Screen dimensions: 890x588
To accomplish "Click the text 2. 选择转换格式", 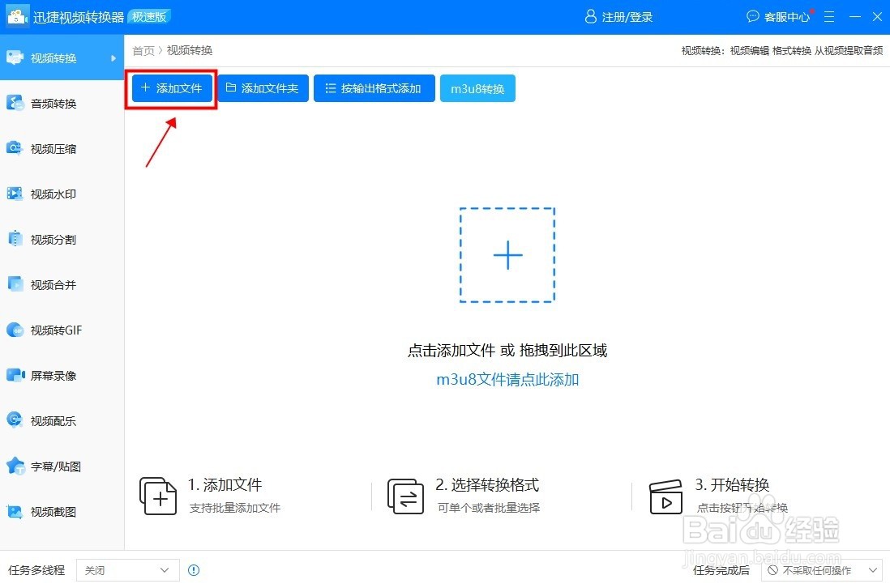I will click(x=487, y=485).
